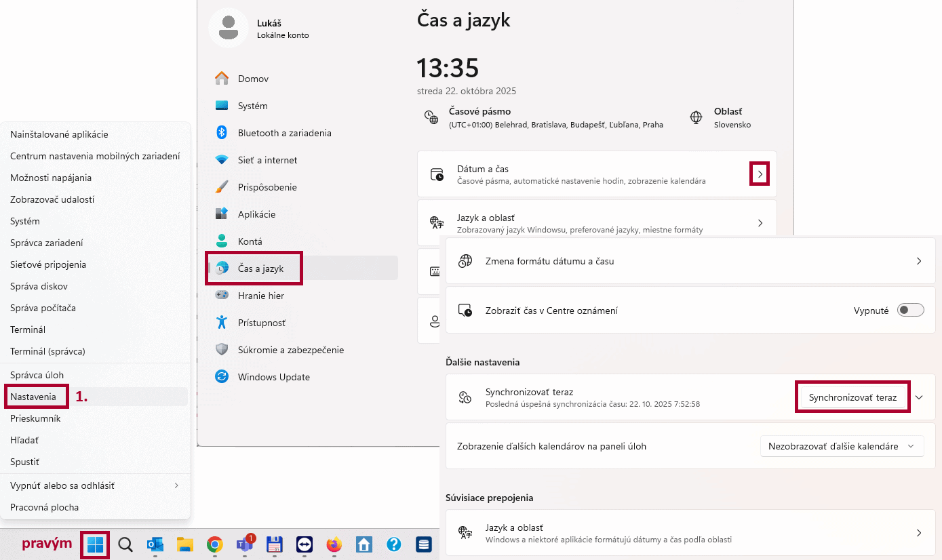Select 'Čas a jazyk' in Settings sidebar
This screenshot has width=942, height=560.
(x=260, y=268)
